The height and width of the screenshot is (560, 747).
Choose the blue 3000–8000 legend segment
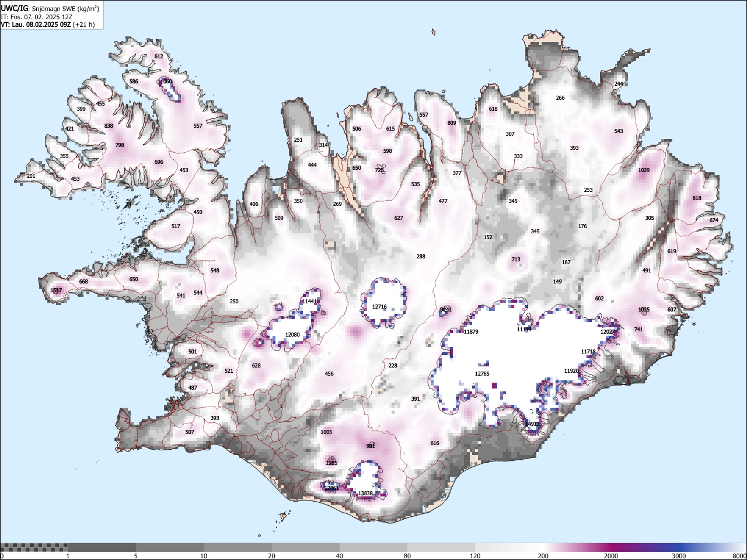coord(713,547)
